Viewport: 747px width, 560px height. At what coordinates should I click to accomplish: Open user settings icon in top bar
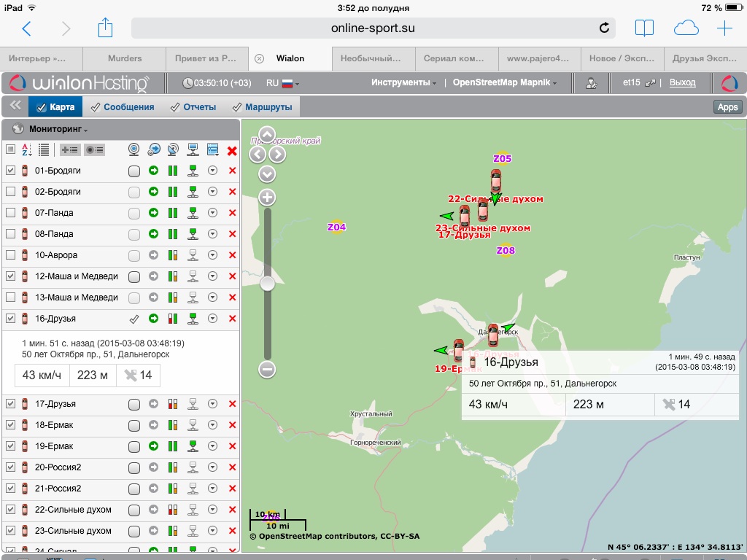[x=592, y=83]
